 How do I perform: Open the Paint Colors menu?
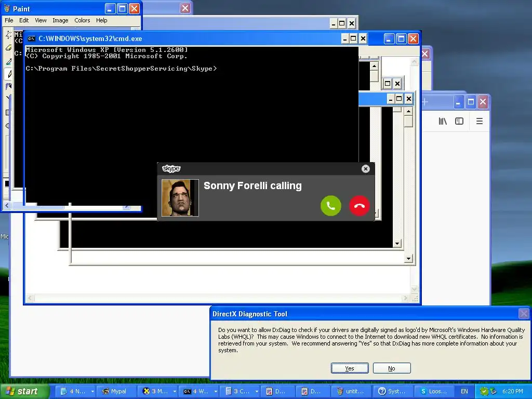82,20
